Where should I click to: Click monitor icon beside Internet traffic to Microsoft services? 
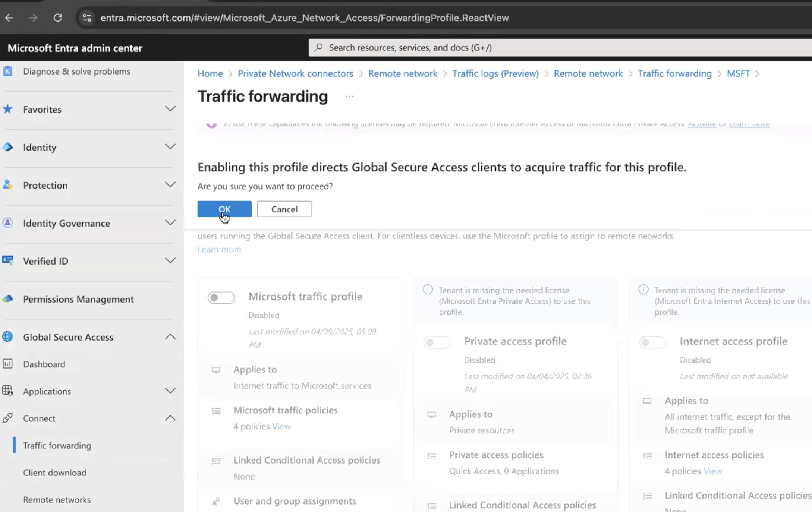pyautogui.click(x=216, y=370)
